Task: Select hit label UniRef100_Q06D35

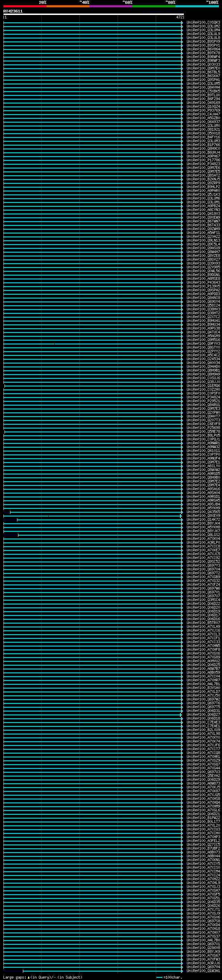Action: click(x=203, y=902)
